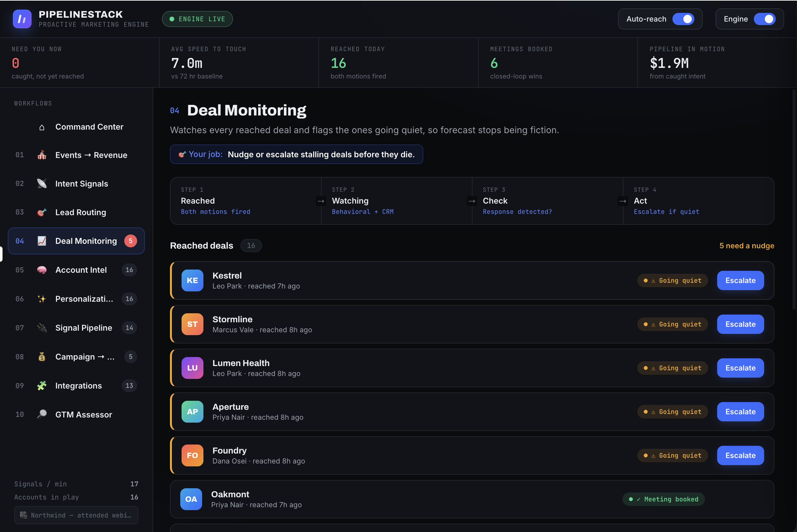This screenshot has height=532, width=797.
Task: Click the Integrations puzzle piece icon
Action: click(x=42, y=386)
